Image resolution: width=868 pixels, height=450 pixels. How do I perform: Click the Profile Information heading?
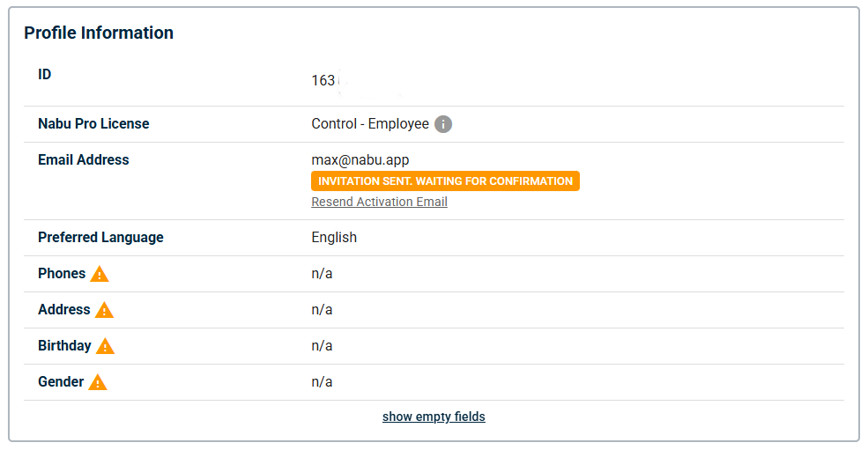coord(99,33)
